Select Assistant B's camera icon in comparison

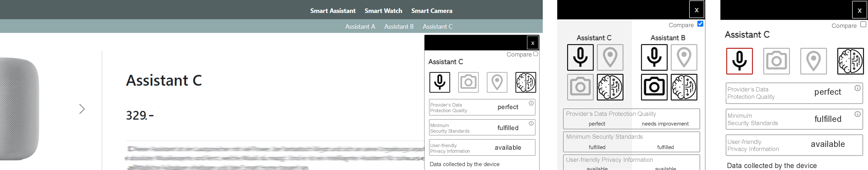click(x=654, y=87)
